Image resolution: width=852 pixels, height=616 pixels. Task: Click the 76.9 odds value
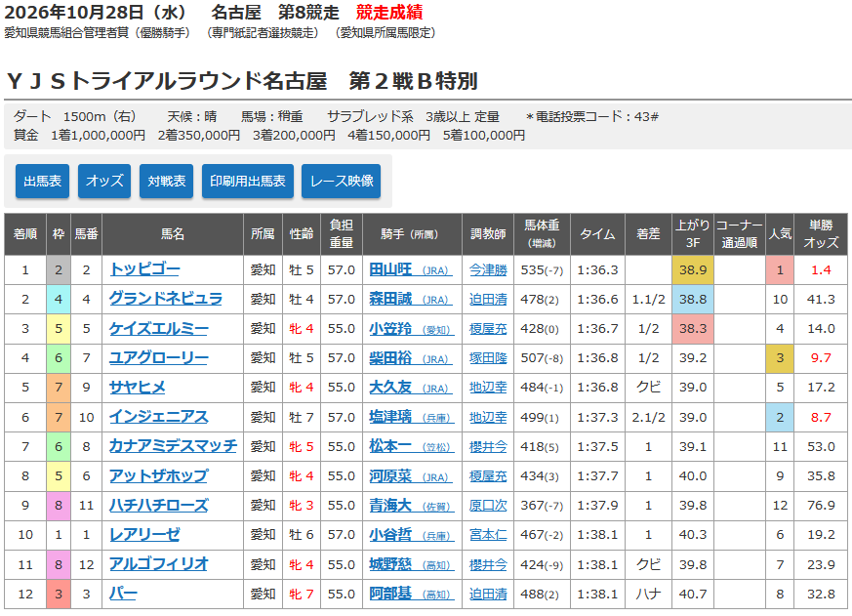tap(821, 505)
